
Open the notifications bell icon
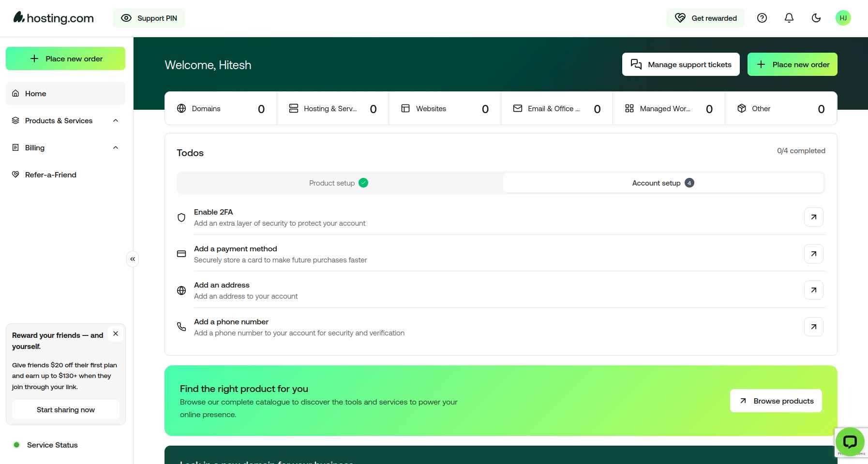pos(789,18)
